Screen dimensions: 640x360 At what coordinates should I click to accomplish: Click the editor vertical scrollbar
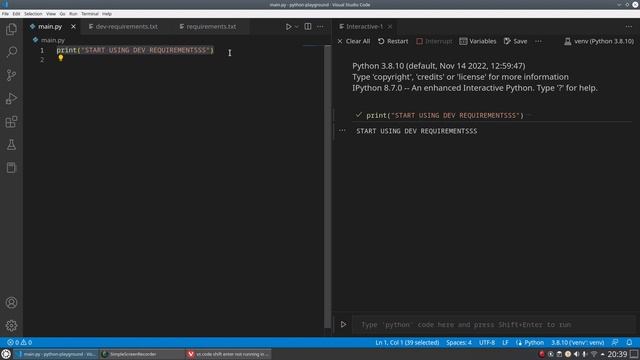[328, 186]
